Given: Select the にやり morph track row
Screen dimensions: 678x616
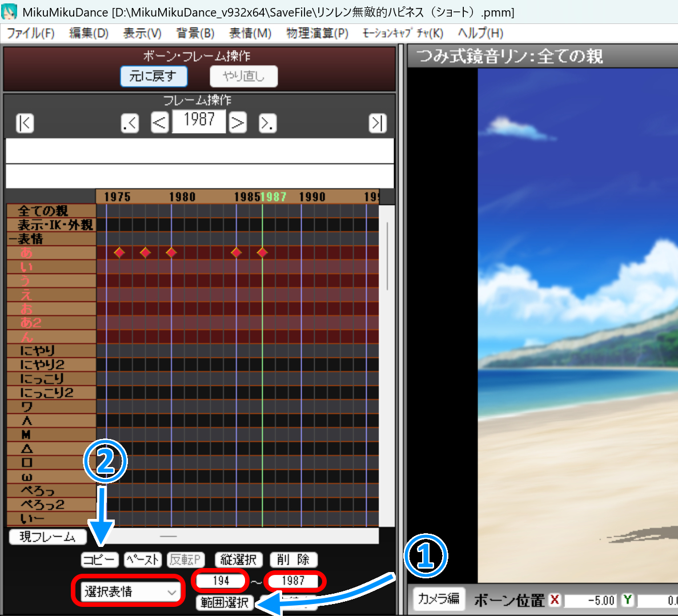Looking at the screenshot, I should (51, 351).
